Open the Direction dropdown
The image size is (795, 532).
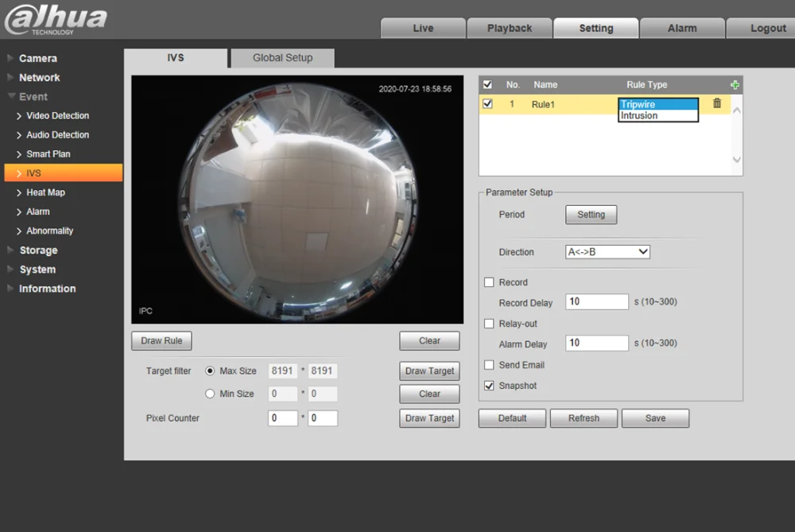coord(607,252)
